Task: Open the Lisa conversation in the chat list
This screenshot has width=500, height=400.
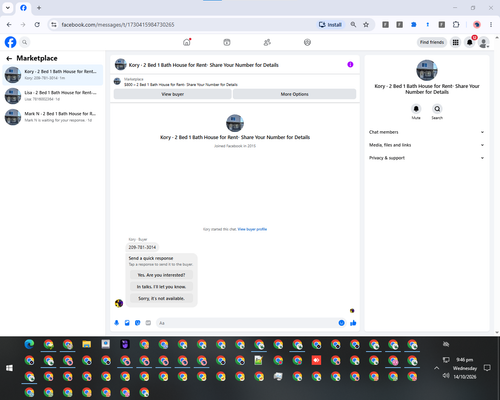Action: pyautogui.click(x=53, y=96)
